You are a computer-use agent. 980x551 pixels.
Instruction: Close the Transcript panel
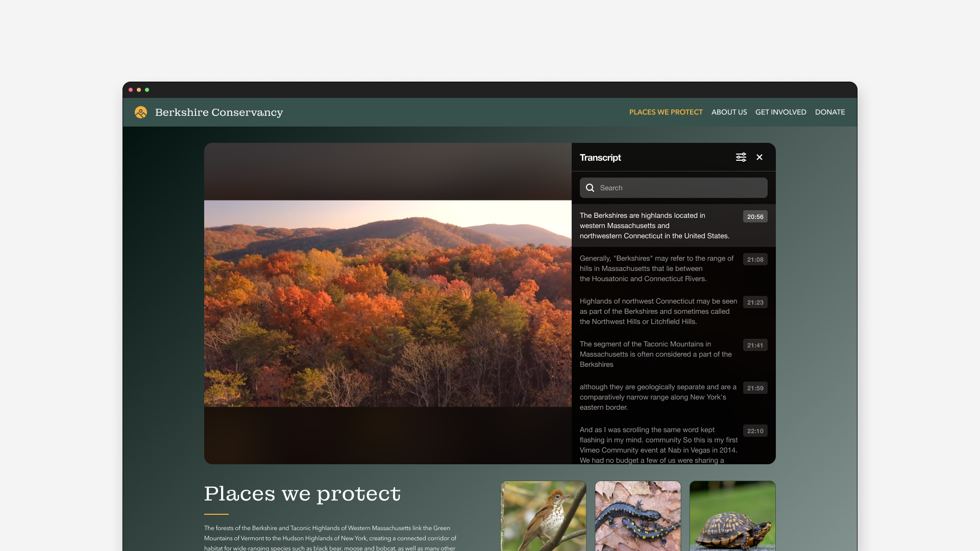click(759, 157)
